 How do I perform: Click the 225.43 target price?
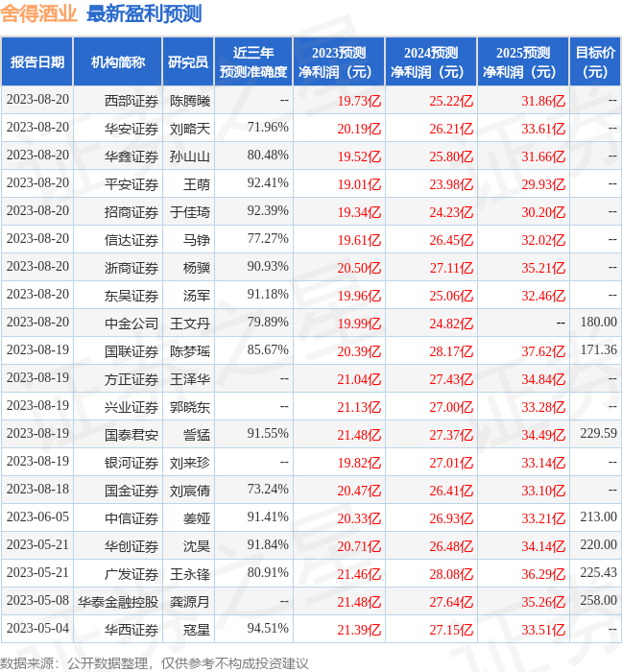598,572
